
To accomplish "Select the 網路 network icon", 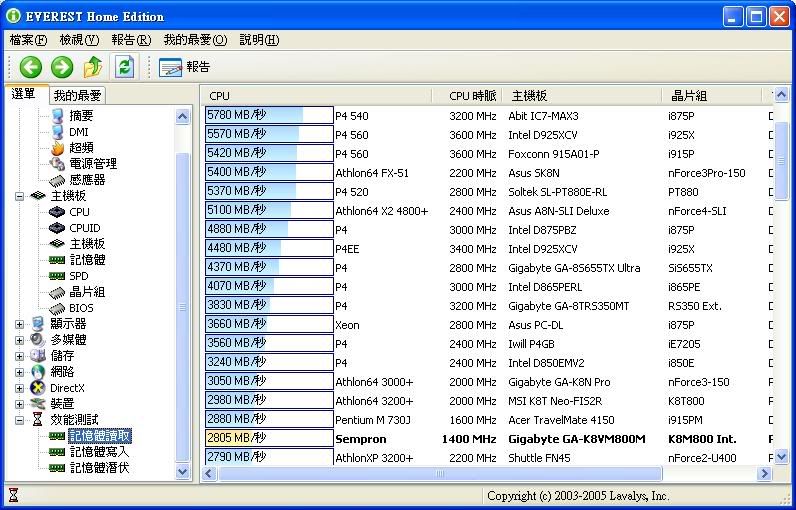I will coord(38,372).
